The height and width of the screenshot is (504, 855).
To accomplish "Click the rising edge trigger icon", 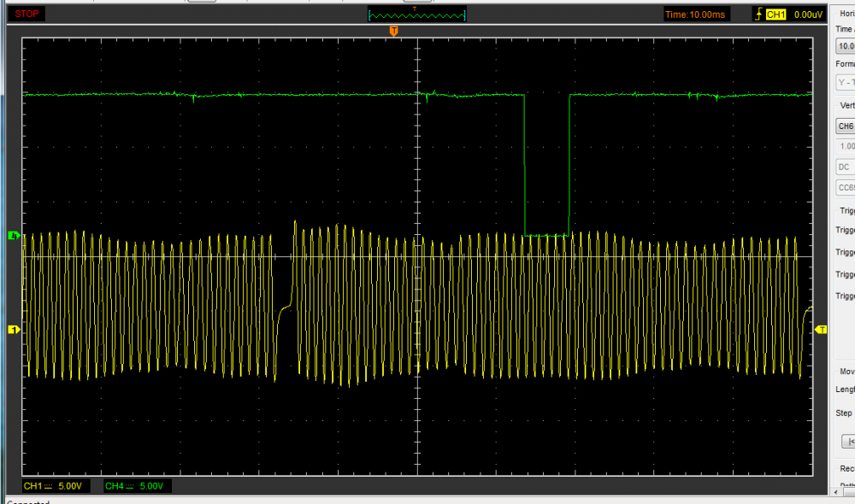I will coord(758,15).
